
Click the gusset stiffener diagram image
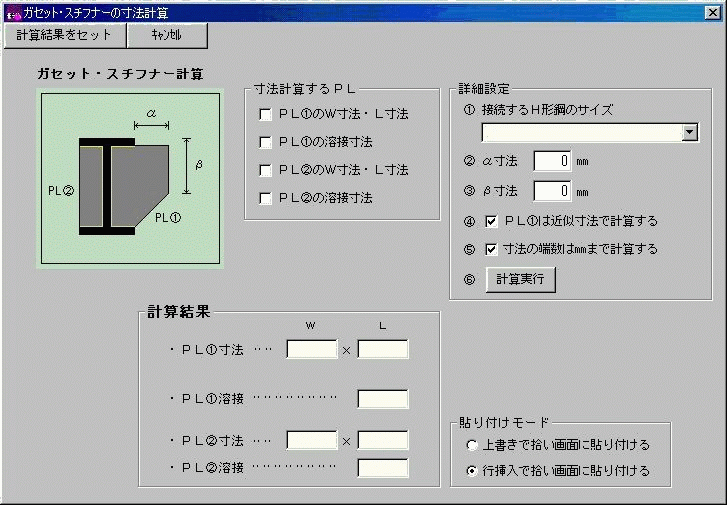(130, 179)
